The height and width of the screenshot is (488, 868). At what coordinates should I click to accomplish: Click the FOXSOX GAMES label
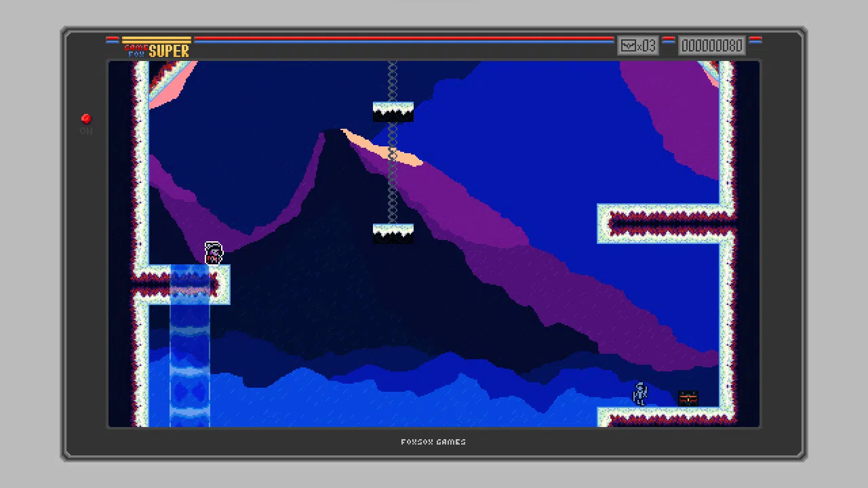pos(433,442)
